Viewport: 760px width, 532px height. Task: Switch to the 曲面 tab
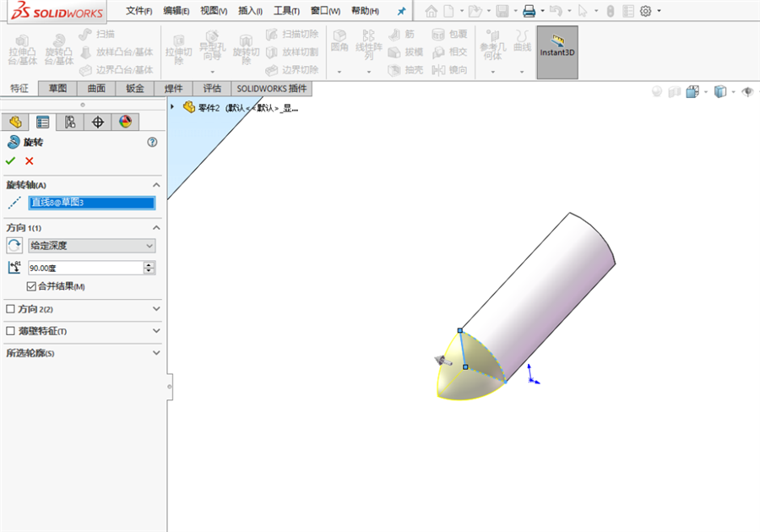pos(96,88)
